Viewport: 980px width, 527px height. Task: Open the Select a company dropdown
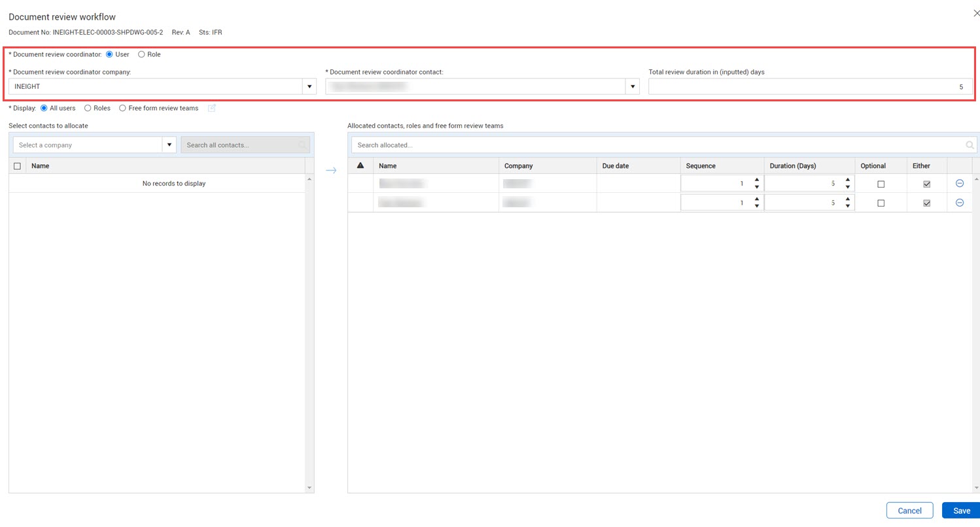coord(169,145)
